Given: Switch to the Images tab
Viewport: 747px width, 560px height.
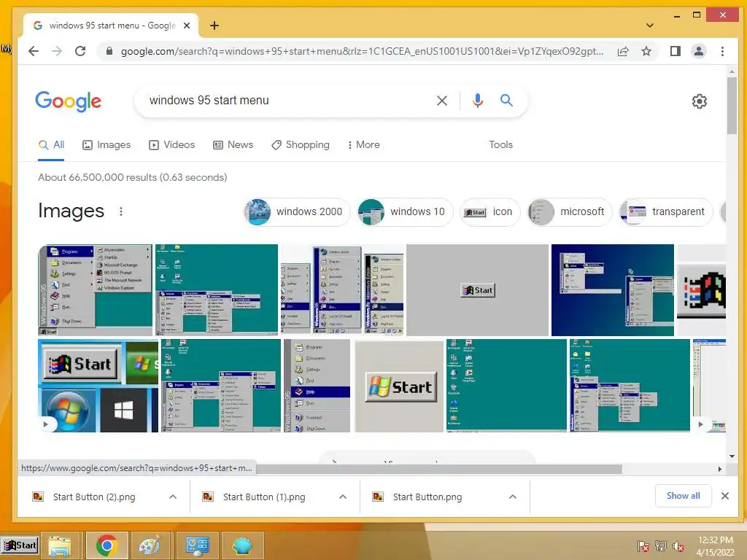Looking at the screenshot, I should coord(107,145).
